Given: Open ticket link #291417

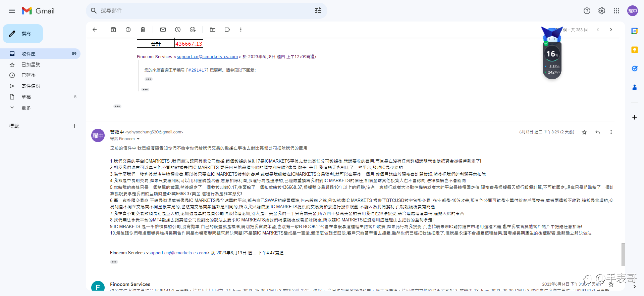Looking at the screenshot, I should (198, 70).
